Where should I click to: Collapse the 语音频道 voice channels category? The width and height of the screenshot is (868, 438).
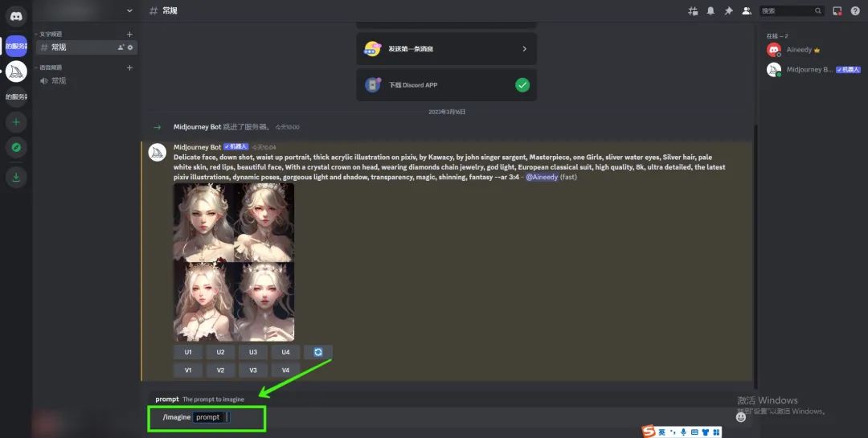(x=51, y=68)
